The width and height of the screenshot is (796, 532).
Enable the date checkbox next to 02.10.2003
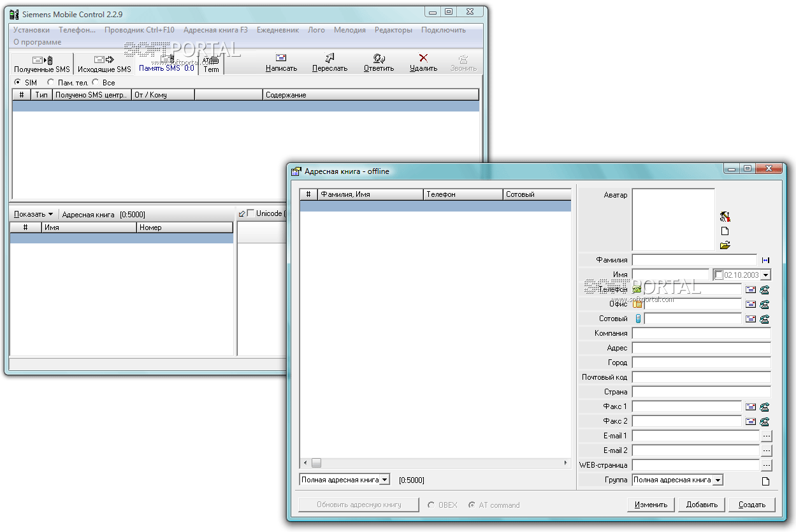[x=719, y=275]
